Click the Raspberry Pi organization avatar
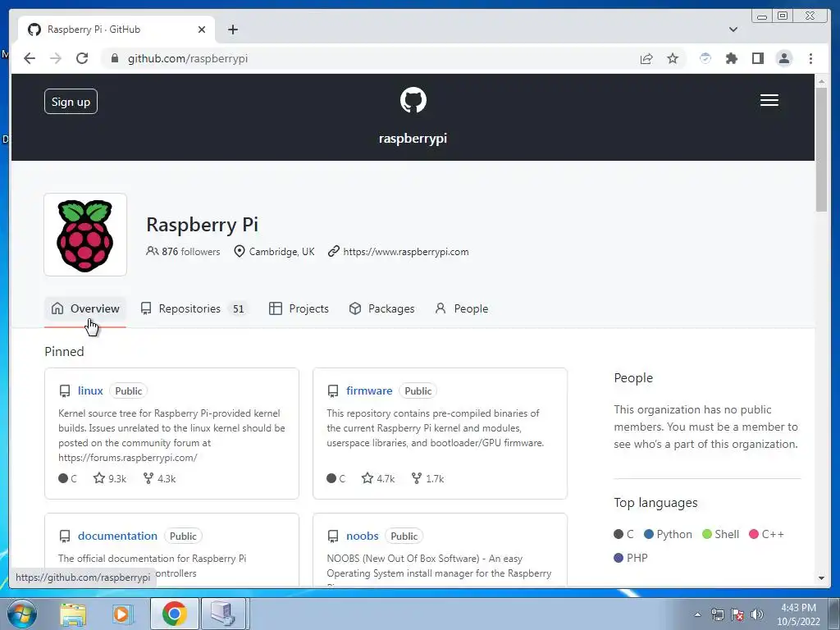Viewport: 840px width, 630px height. click(x=85, y=235)
